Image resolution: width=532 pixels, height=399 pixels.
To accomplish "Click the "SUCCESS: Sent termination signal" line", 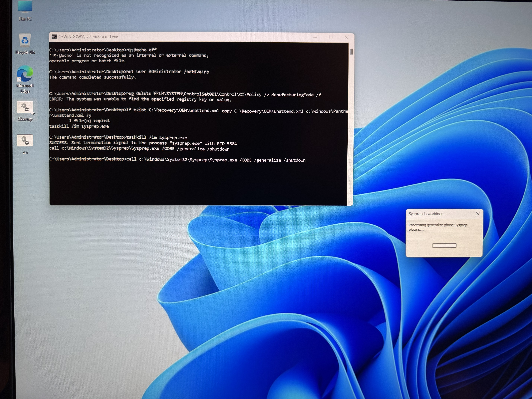I will [144, 143].
